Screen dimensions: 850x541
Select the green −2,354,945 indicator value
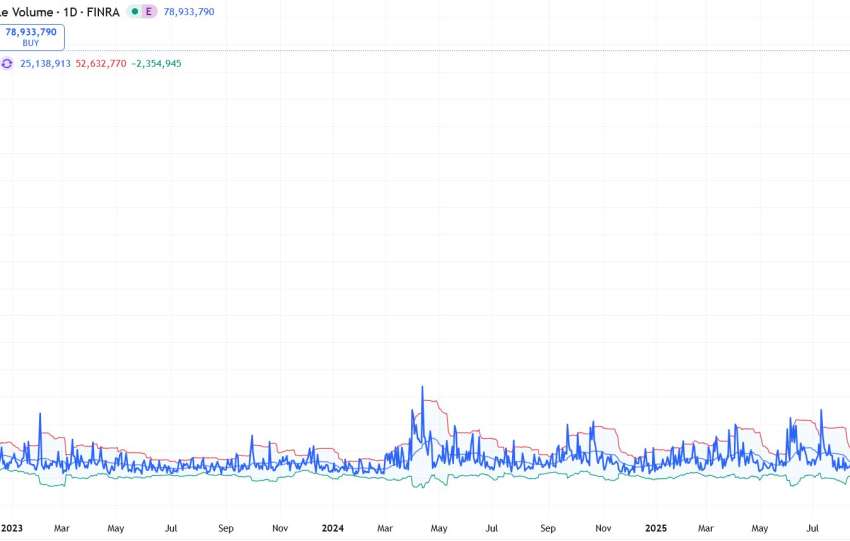(156, 63)
